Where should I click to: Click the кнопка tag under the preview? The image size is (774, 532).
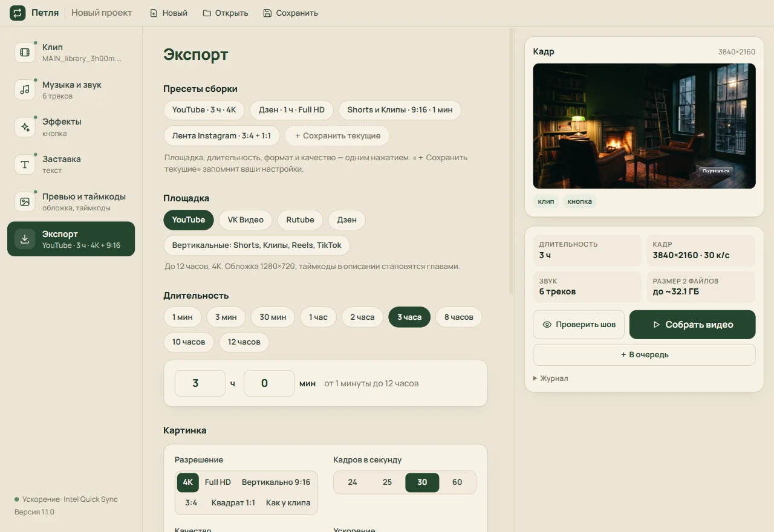click(x=580, y=201)
